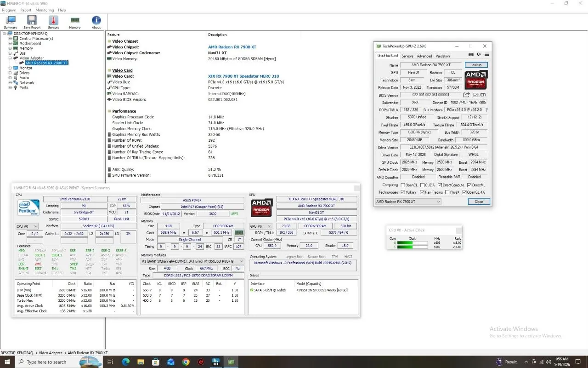Open GPU-Z hamburger menu icon
588x368 pixels.
coord(486,55)
